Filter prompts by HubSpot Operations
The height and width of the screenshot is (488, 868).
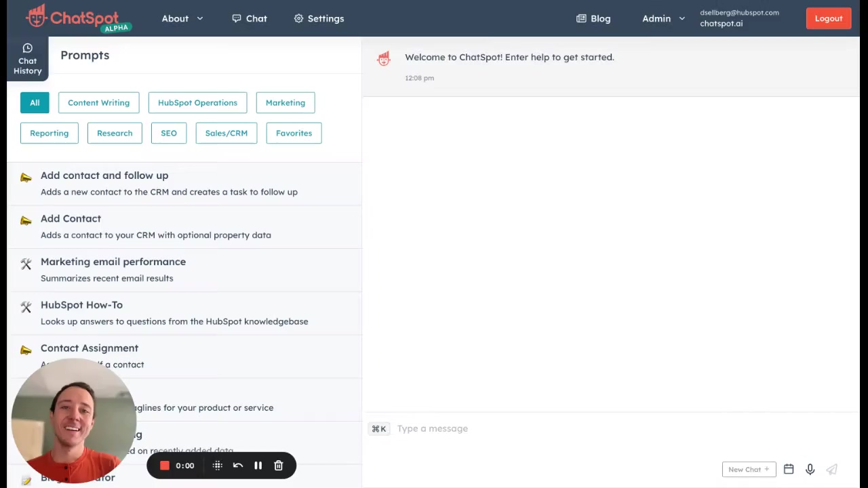(197, 102)
